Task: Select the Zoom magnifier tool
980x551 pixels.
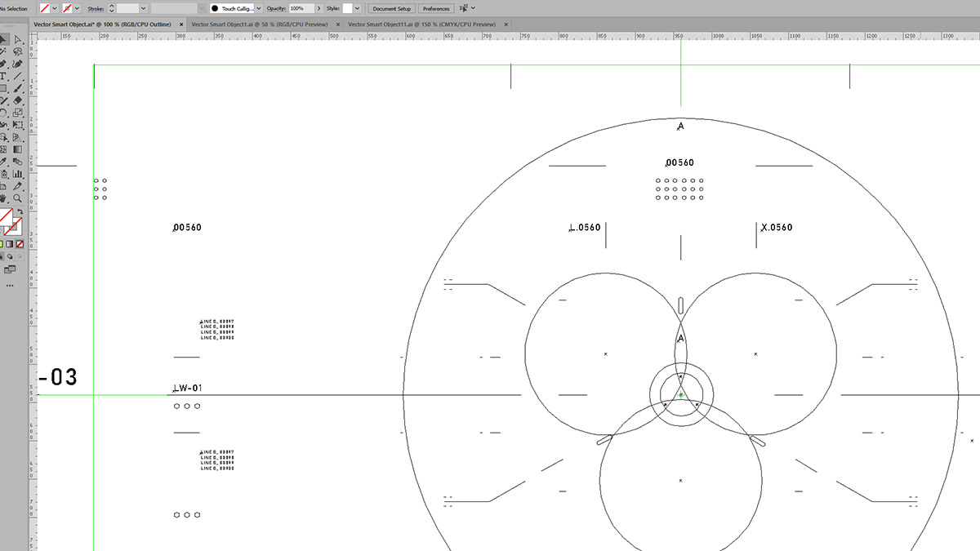Action: (17, 198)
